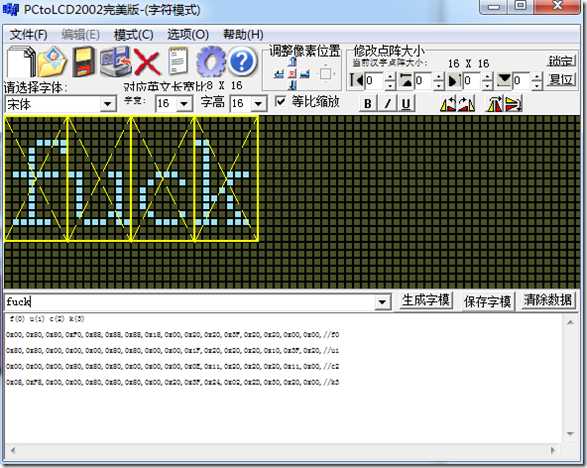
Task: Expand the text input history dropdown arrow
Action: pos(382,302)
